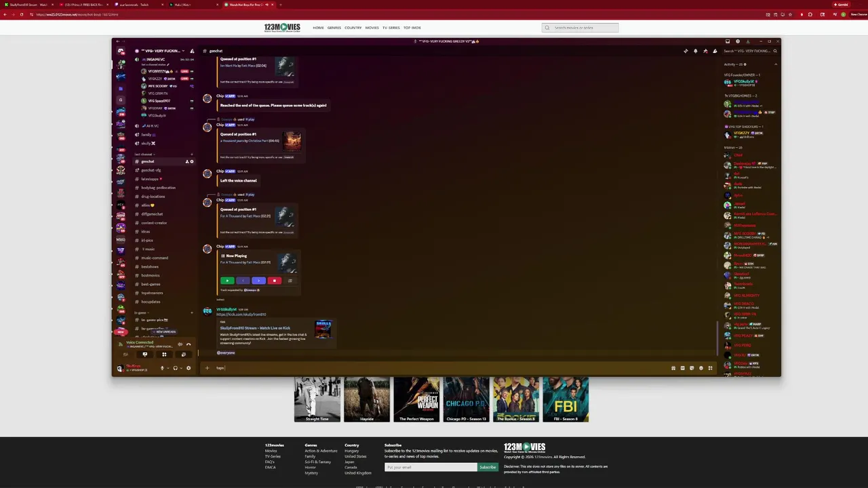The image size is (868, 488).
Task: Click the chat message input field
Action: pyautogui.click(x=441, y=368)
